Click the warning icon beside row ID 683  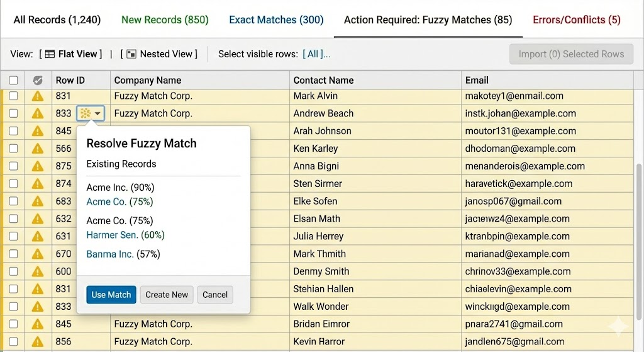coord(38,202)
